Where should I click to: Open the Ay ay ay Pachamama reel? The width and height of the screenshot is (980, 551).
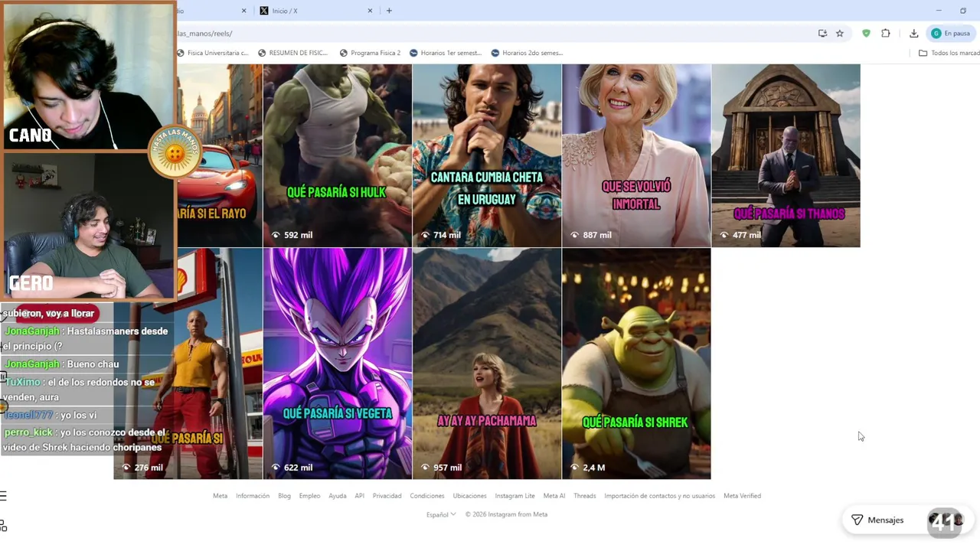486,364
